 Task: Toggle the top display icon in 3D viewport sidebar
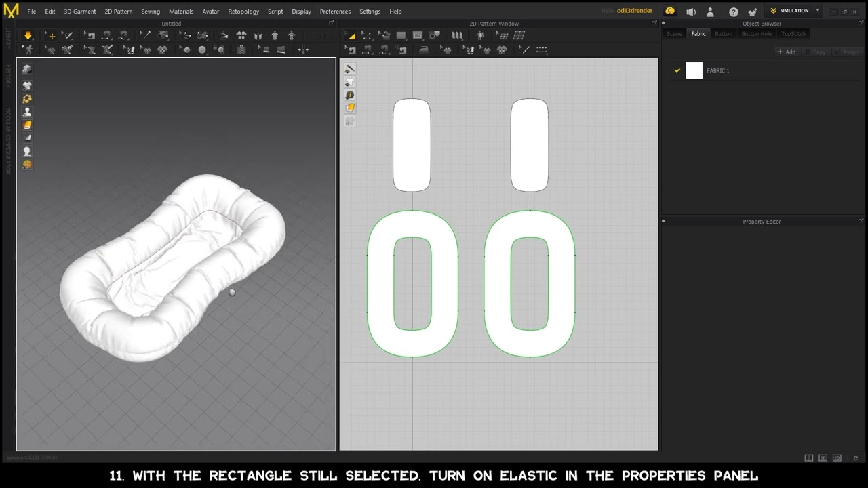27,68
